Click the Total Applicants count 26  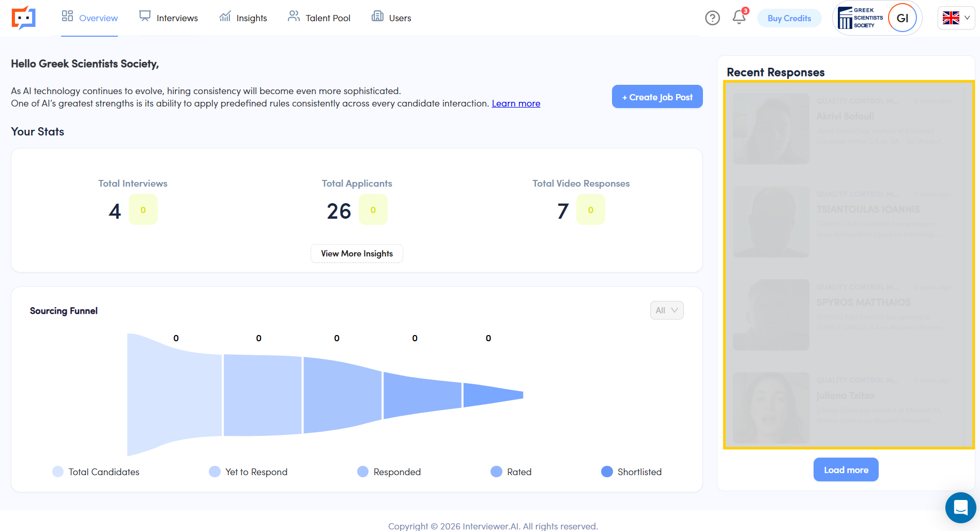[x=339, y=211]
